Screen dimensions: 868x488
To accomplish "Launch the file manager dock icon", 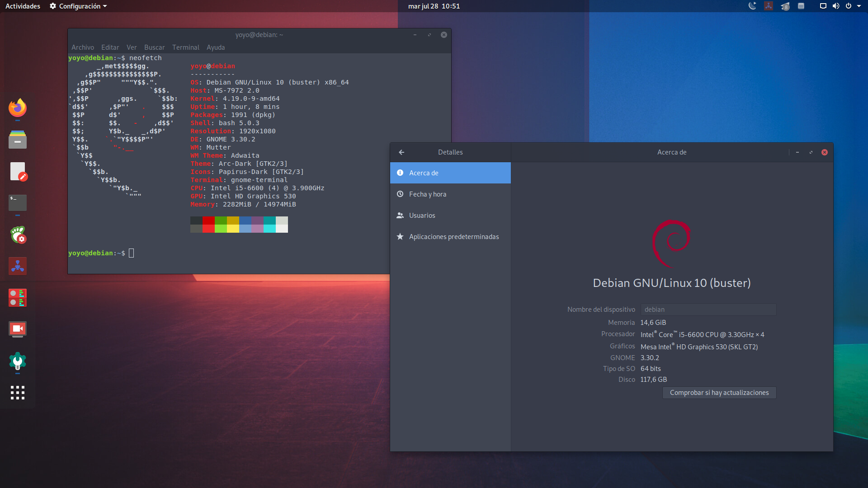I will tap(18, 140).
